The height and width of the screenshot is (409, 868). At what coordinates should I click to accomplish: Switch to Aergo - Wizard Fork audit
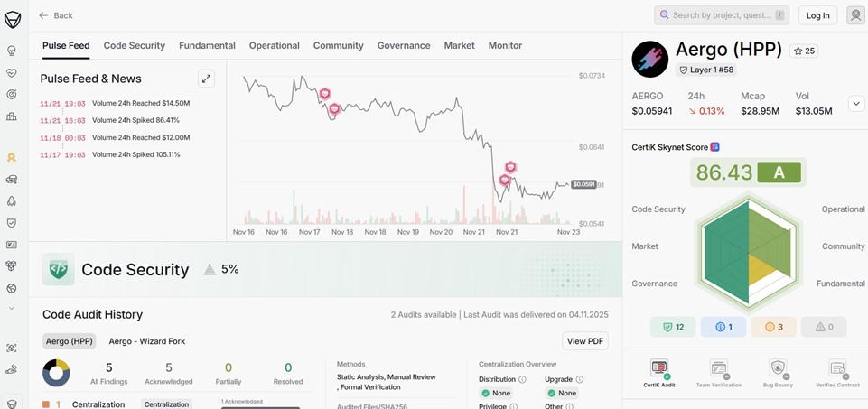coord(146,341)
